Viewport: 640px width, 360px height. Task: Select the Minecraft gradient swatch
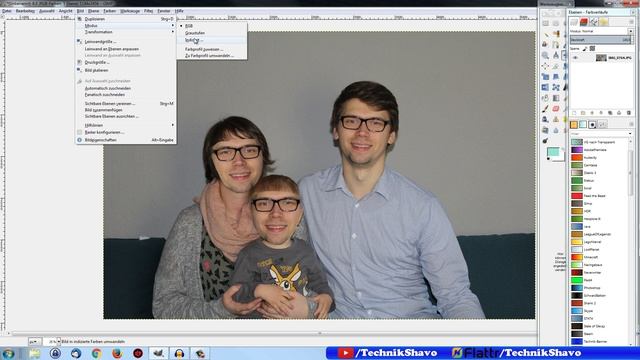[577, 257]
